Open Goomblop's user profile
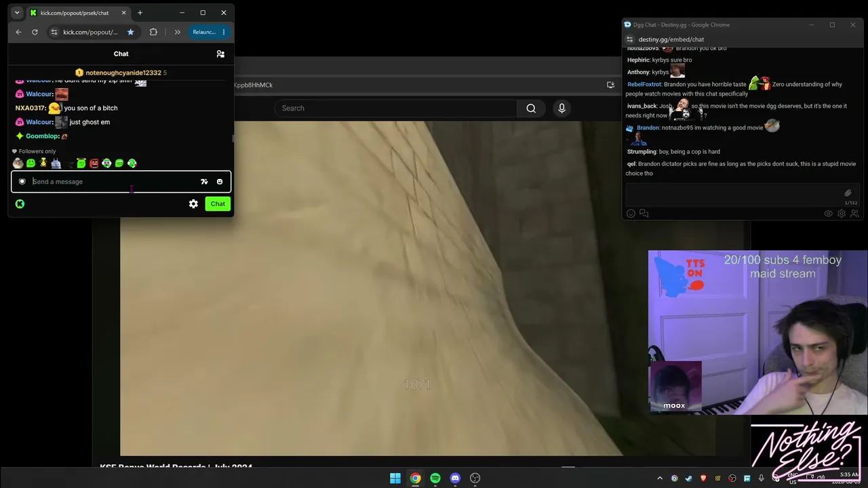This screenshot has width=868, height=488. coord(42,136)
